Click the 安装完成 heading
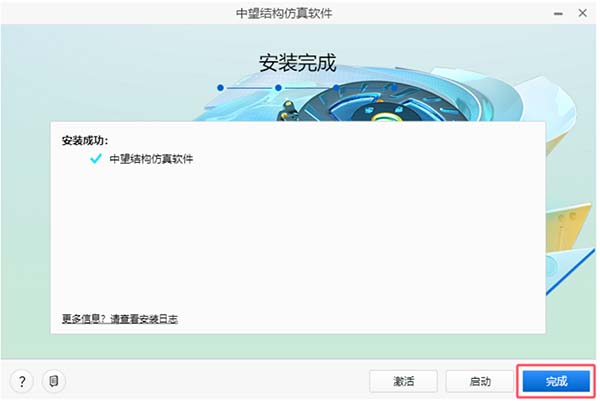Screen dimensions: 600x401 point(298,63)
